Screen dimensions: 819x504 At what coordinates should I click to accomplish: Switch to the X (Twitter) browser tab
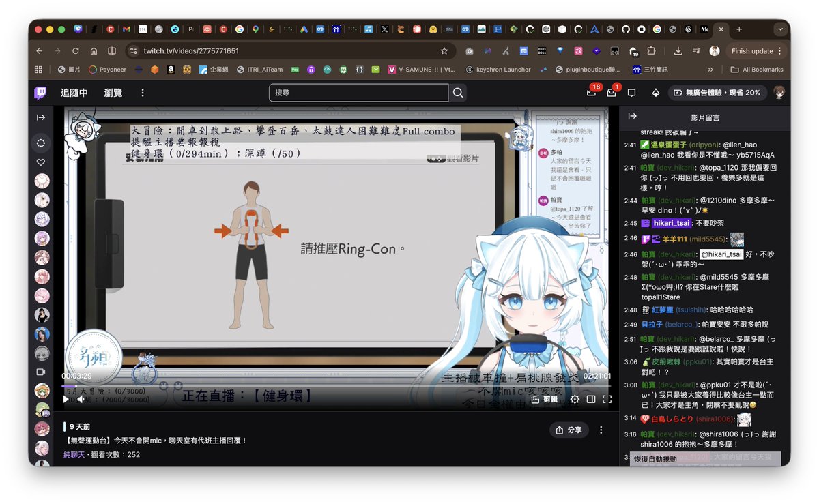coord(385,29)
